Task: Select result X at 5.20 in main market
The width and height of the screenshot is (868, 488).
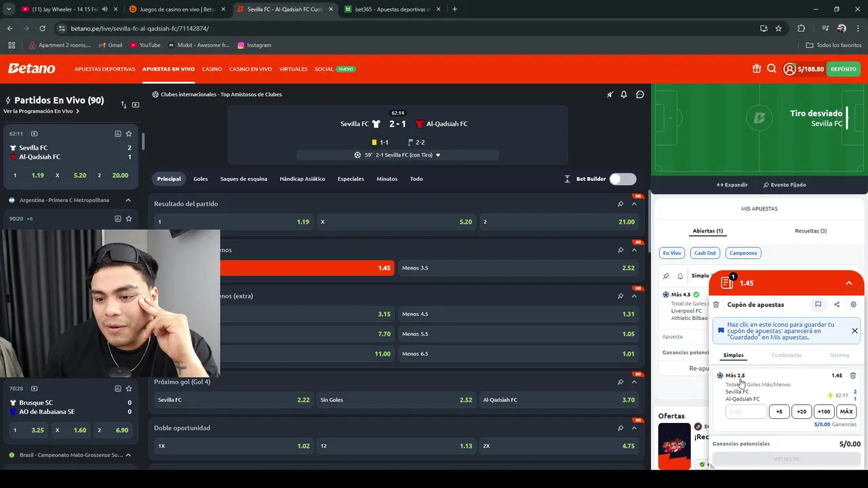Action: 396,222
